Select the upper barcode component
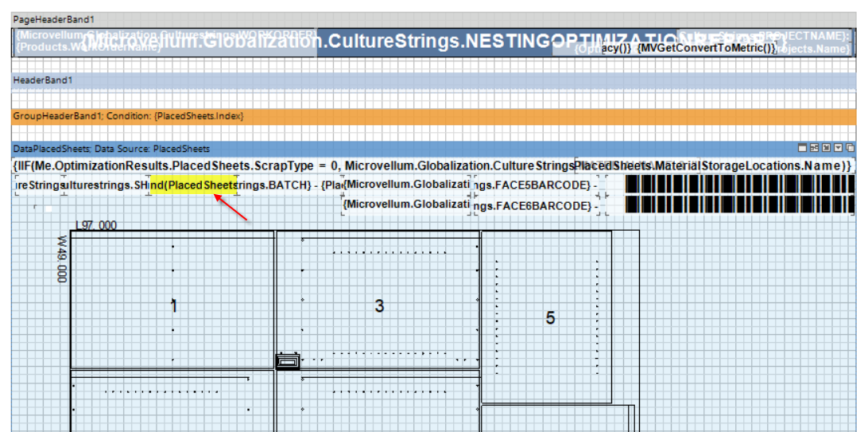The image size is (868, 432). [x=740, y=184]
